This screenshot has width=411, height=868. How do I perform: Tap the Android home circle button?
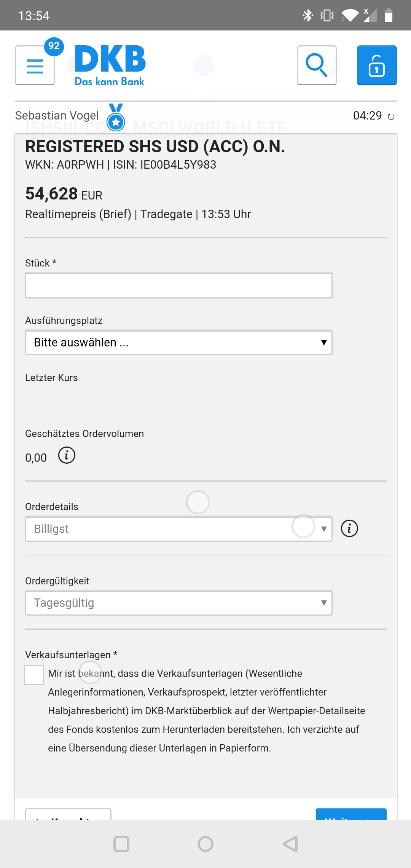tap(205, 844)
